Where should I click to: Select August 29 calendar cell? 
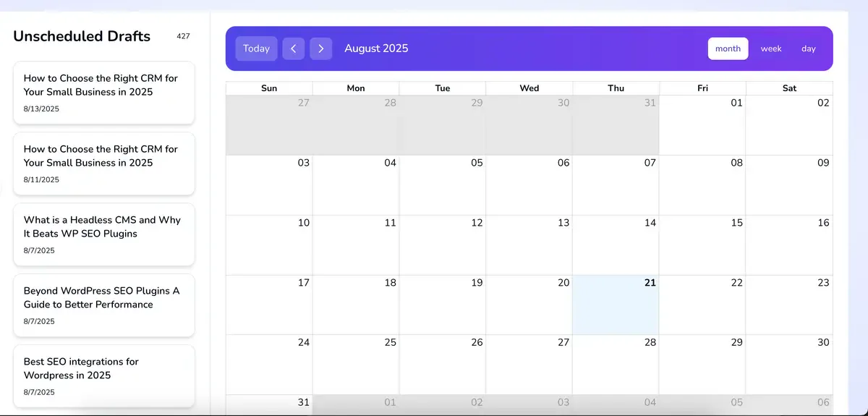pyautogui.click(x=702, y=365)
